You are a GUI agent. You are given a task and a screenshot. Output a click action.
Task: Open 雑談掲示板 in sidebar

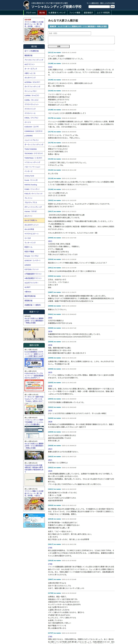34,55
